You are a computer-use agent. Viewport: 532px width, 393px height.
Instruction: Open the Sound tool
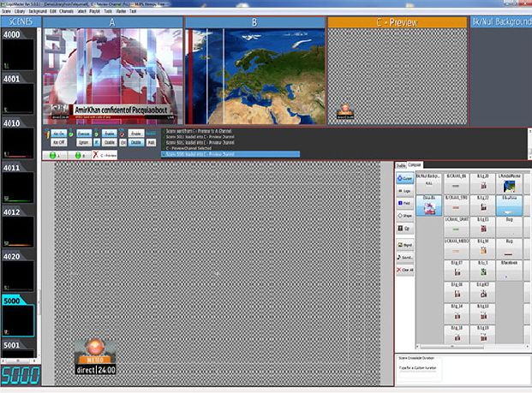[404, 258]
